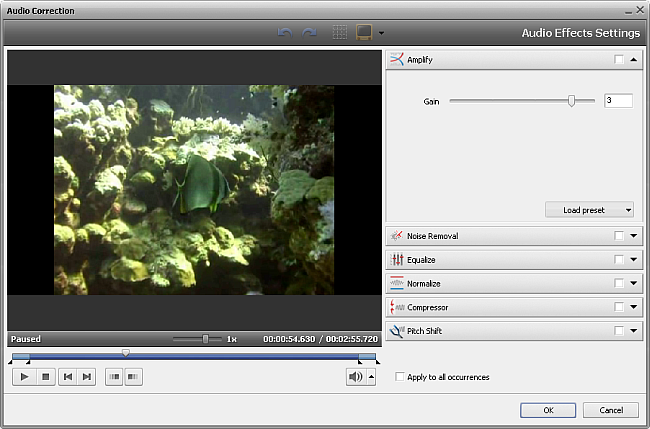This screenshot has width=650, height=429.
Task: Toggle the grid overlay icon
Action: point(340,32)
